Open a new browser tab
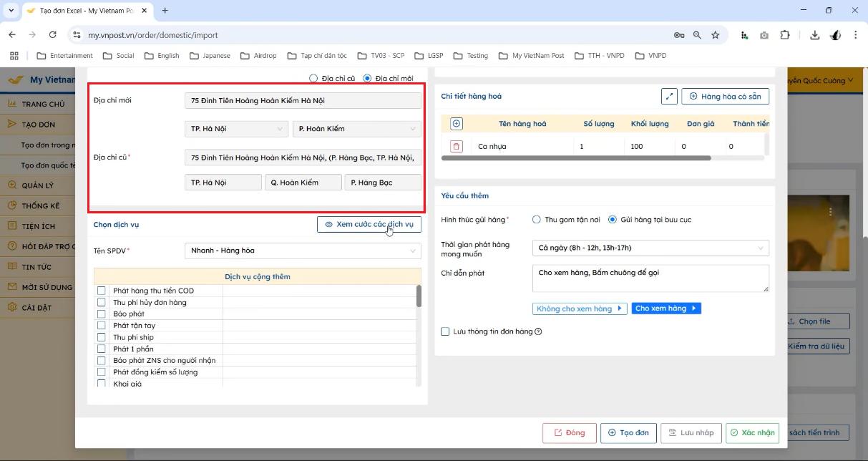 (x=165, y=11)
